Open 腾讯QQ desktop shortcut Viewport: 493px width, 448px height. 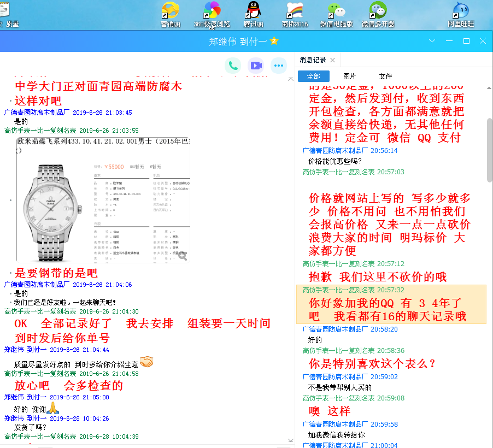(x=253, y=11)
